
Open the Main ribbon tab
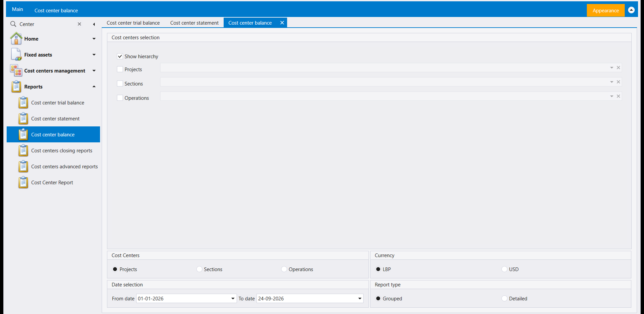(17, 9)
